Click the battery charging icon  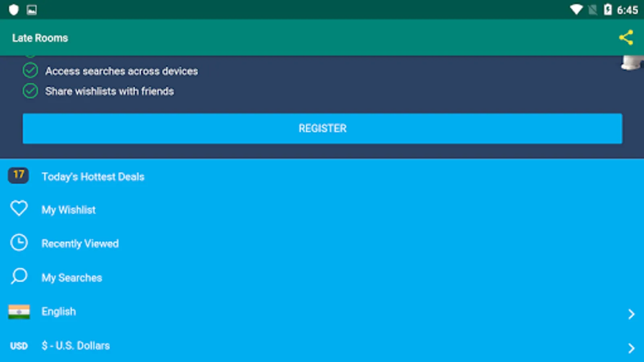tap(608, 10)
